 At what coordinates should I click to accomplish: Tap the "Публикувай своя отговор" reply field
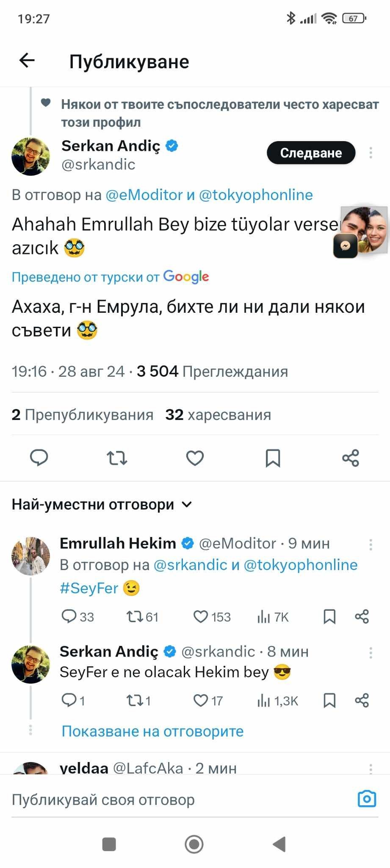[169, 800]
